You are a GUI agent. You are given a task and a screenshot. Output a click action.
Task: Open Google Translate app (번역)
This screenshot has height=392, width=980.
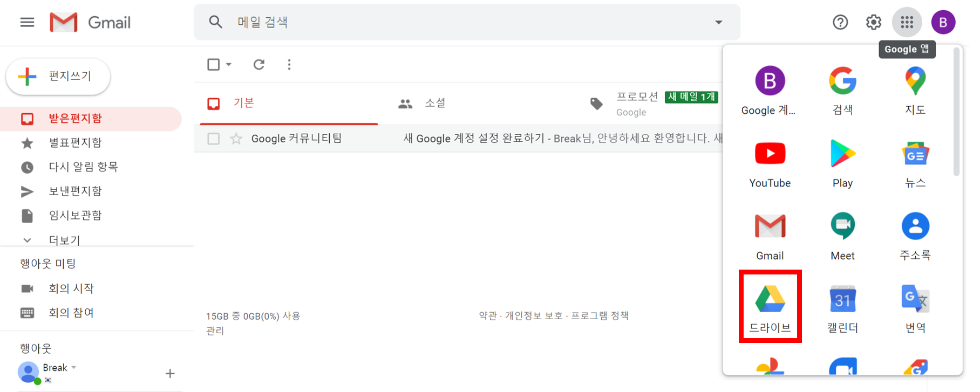coord(915,308)
